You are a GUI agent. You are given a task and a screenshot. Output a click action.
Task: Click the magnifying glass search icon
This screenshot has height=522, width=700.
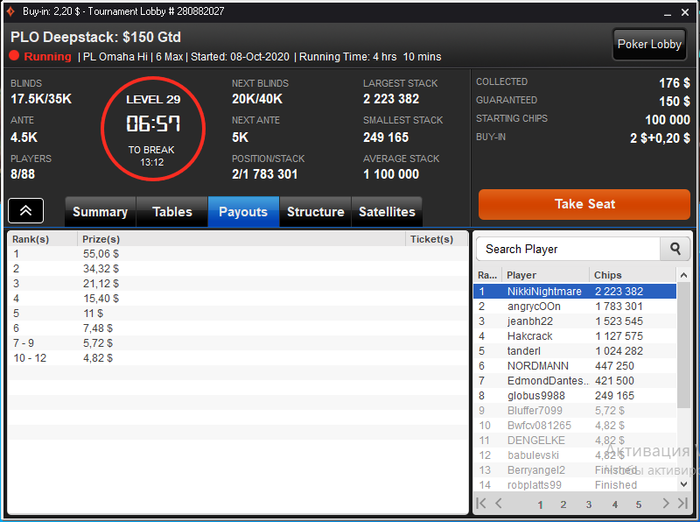coord(675,249)
